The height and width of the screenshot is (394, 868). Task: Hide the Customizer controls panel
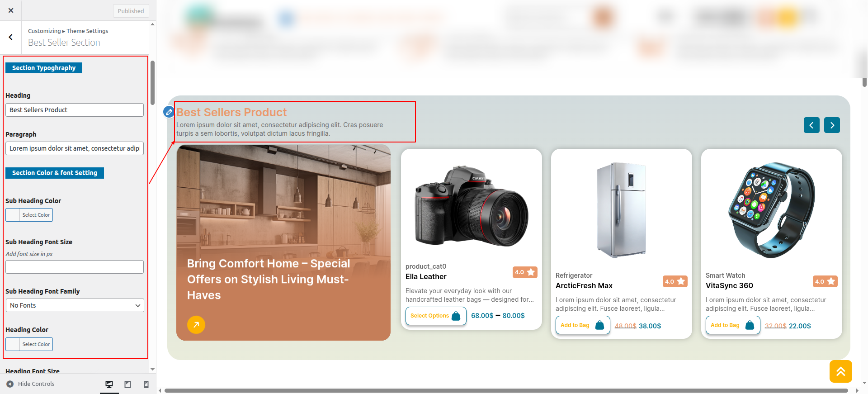(31, 384)
